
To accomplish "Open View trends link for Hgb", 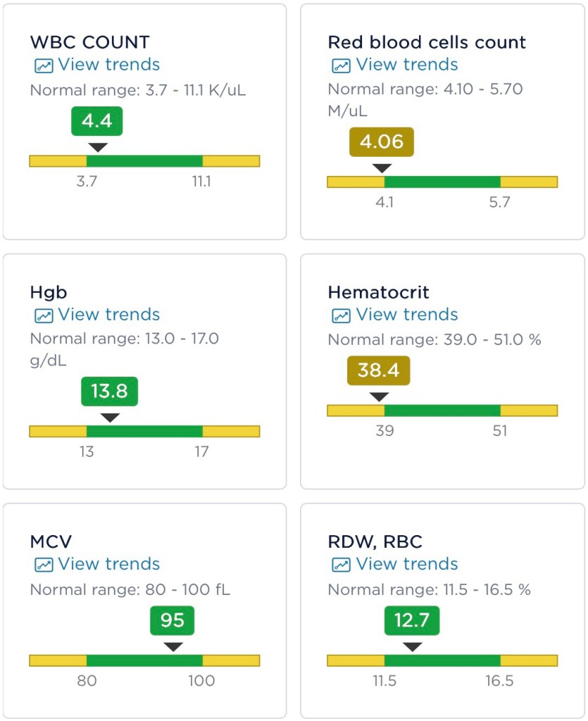I will point(108,315).
